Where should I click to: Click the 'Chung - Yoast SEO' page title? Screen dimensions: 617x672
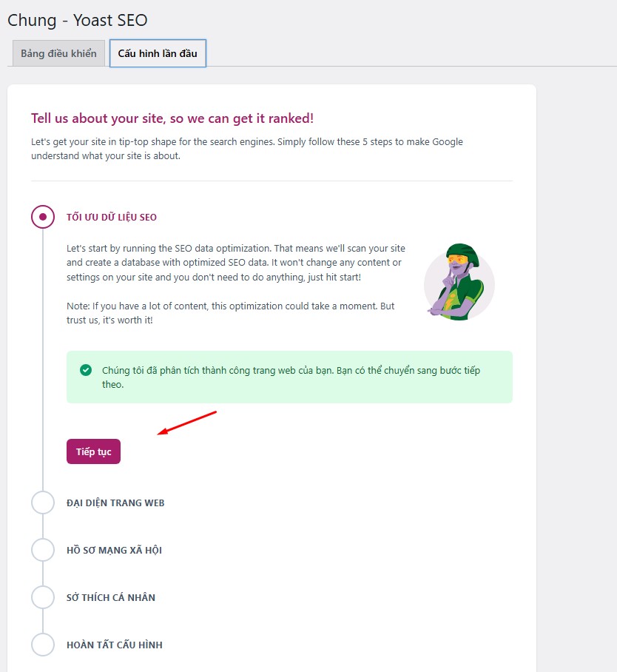coord(78,20)
